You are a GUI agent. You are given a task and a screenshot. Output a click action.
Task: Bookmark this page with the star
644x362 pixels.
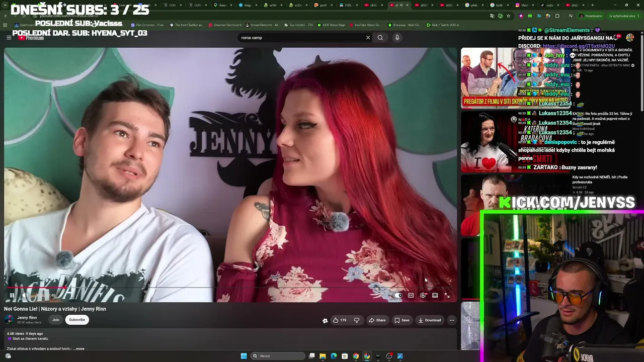click(x=508, y=16)
